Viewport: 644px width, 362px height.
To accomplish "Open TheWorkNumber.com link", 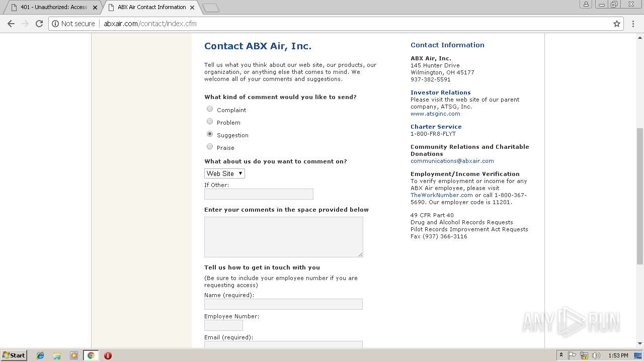I will pos(441,195).
